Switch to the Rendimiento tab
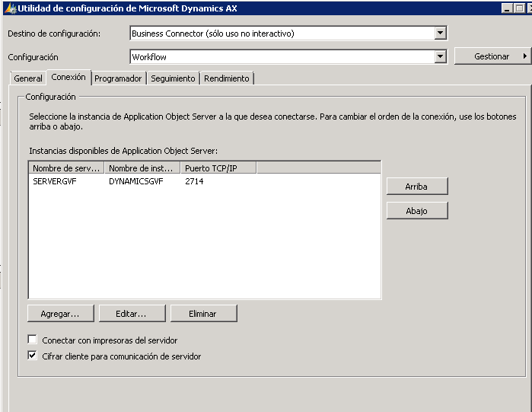The height and width of the screenshot is (412, 532). [227, 78]
